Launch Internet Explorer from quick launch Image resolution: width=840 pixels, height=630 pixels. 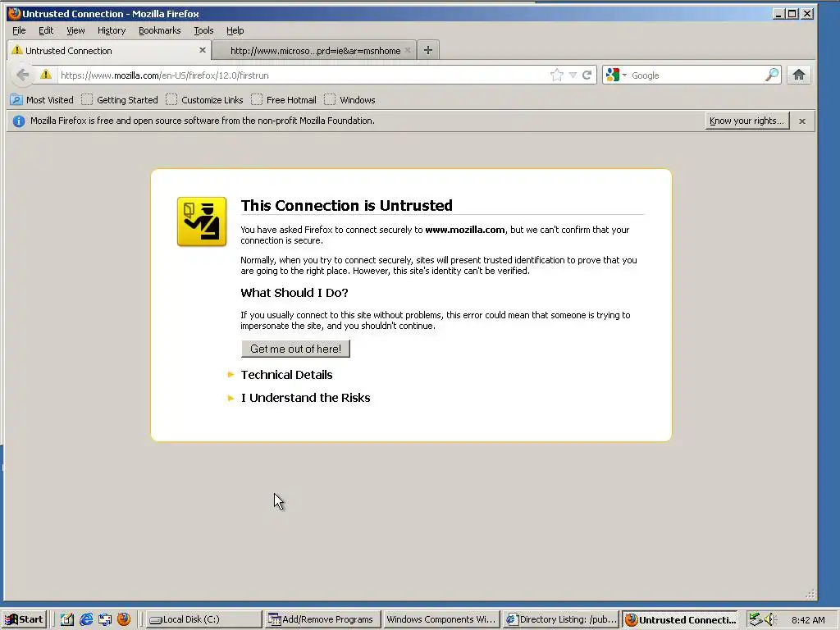(85, 619)
